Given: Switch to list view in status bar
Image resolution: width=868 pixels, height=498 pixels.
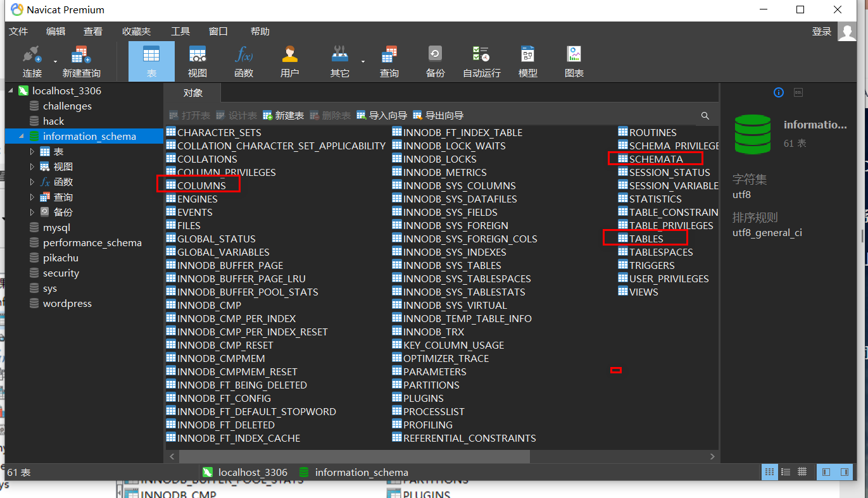Looking at the screenshot, I should pos(769,472).
